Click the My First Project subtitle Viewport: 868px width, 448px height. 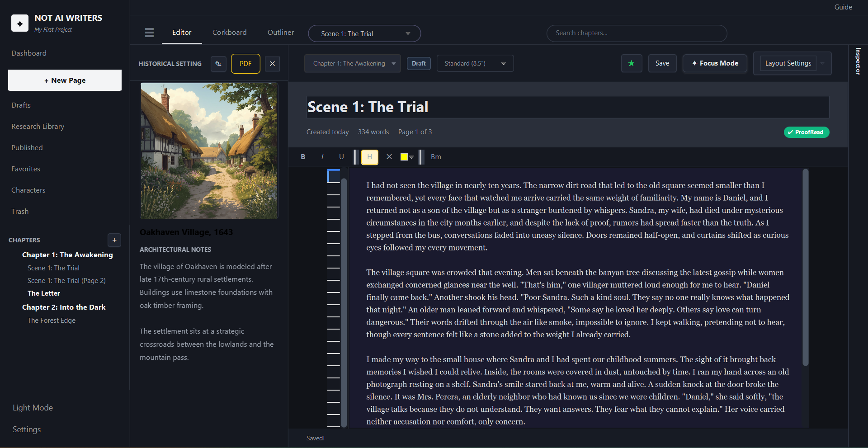coord(53,30)
